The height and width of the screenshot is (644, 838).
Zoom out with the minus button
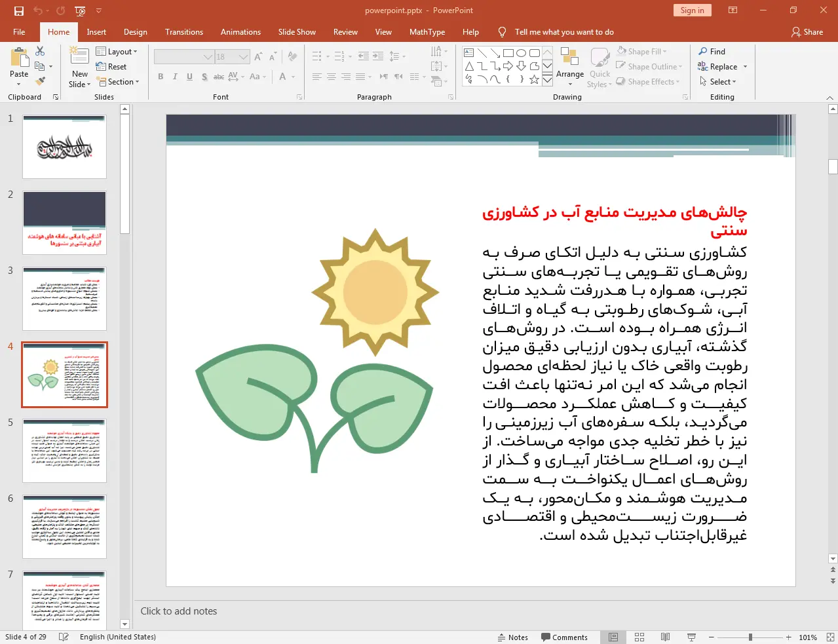coord(712,637)
